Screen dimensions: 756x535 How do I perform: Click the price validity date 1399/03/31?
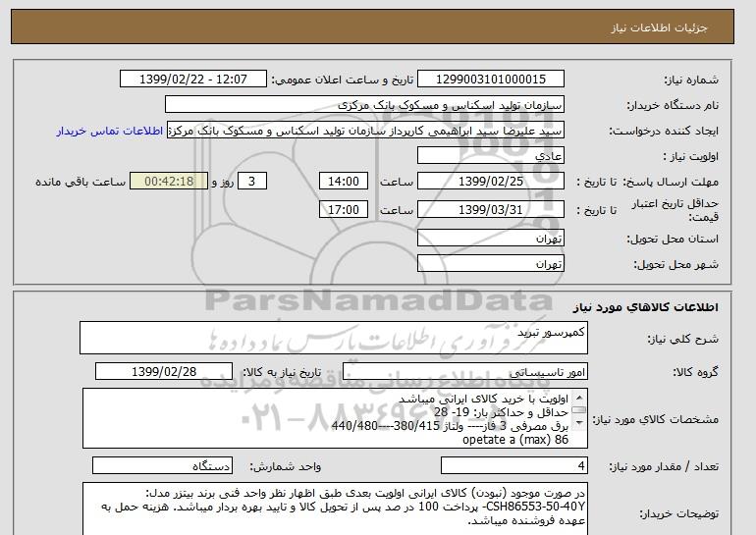click(490, 210)
